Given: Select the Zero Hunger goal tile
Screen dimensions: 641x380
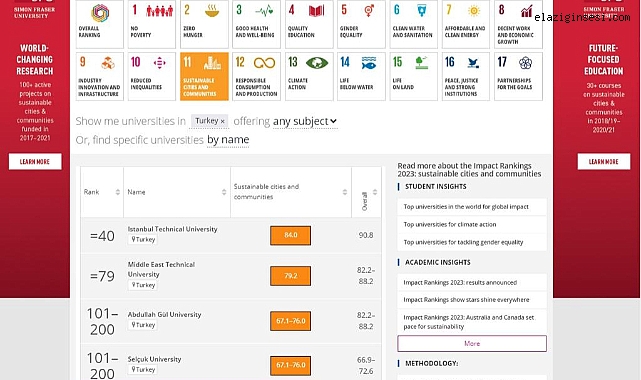Looking at the screenshot, I should point(204,25).
